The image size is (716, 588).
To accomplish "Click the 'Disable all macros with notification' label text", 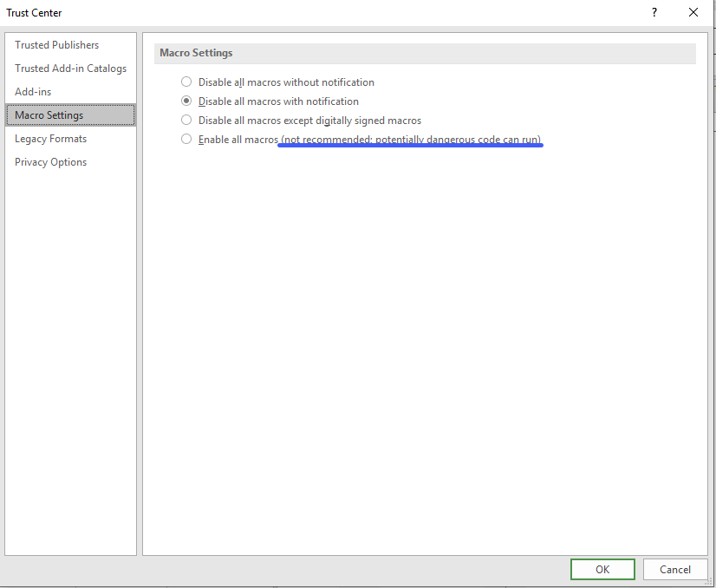I will [278, 101].
